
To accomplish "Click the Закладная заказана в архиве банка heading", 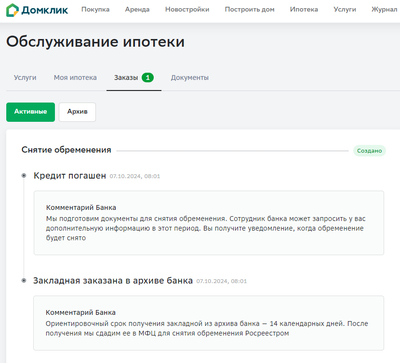I will click(113, 281).
